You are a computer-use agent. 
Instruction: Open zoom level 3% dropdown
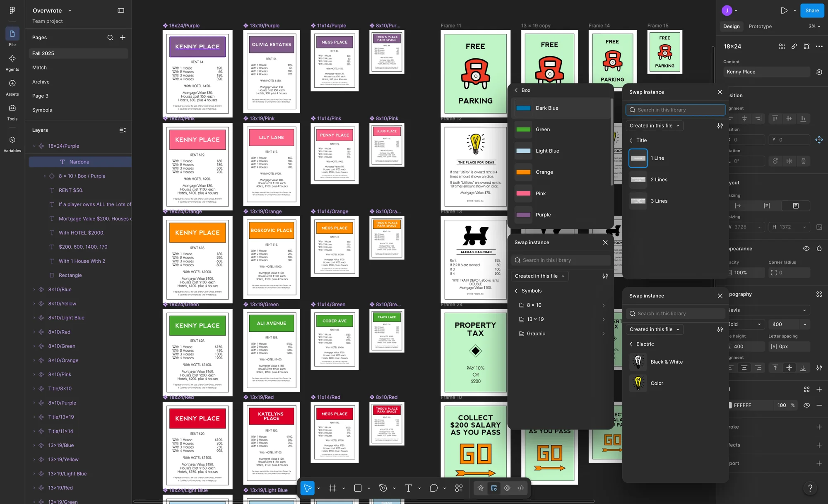(x=814, y=26)
